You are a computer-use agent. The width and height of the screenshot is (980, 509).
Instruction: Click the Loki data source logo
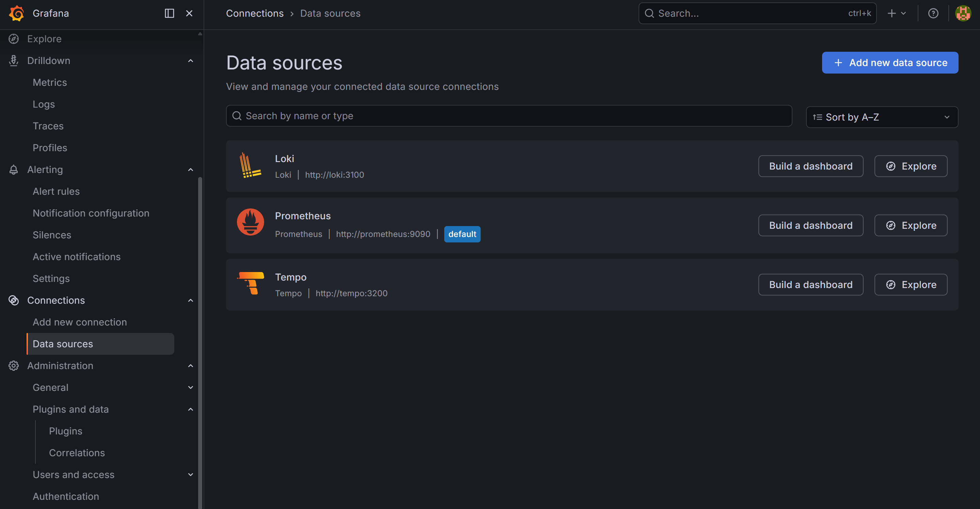click(250, 165)
